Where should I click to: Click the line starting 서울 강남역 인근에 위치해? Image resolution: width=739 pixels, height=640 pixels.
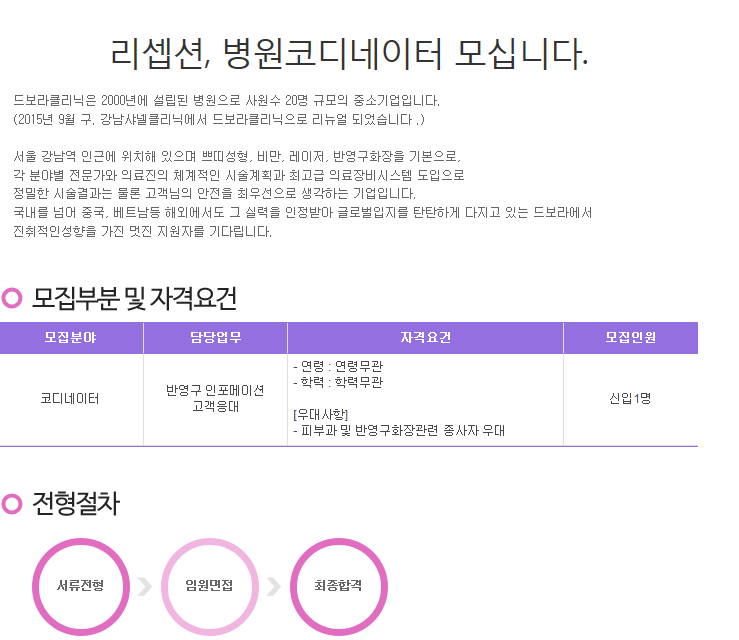(x=237, y=156)
